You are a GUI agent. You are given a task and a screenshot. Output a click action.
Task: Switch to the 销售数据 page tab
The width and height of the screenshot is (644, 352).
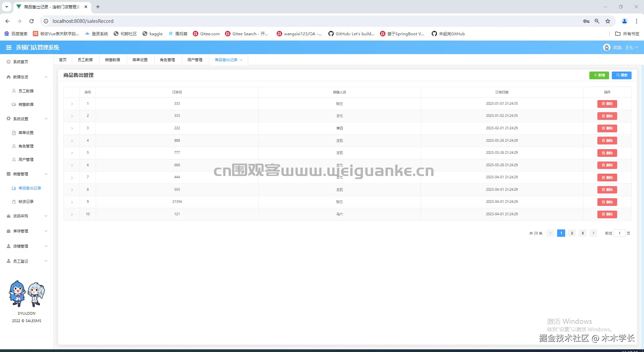(113, 60)
